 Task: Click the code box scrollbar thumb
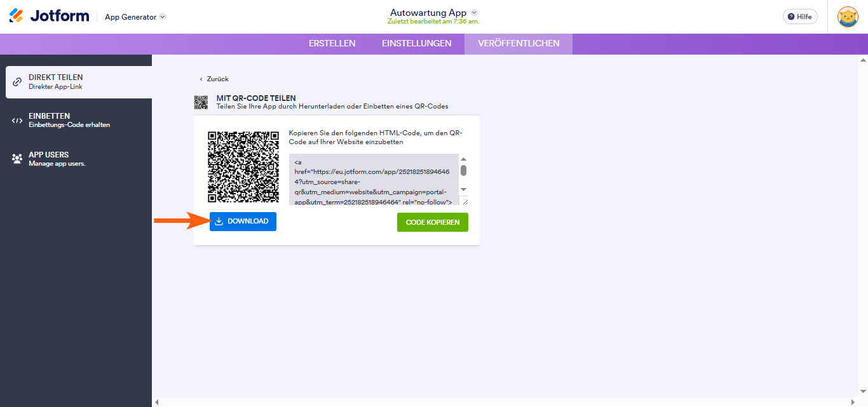click(x=463, y=170)
